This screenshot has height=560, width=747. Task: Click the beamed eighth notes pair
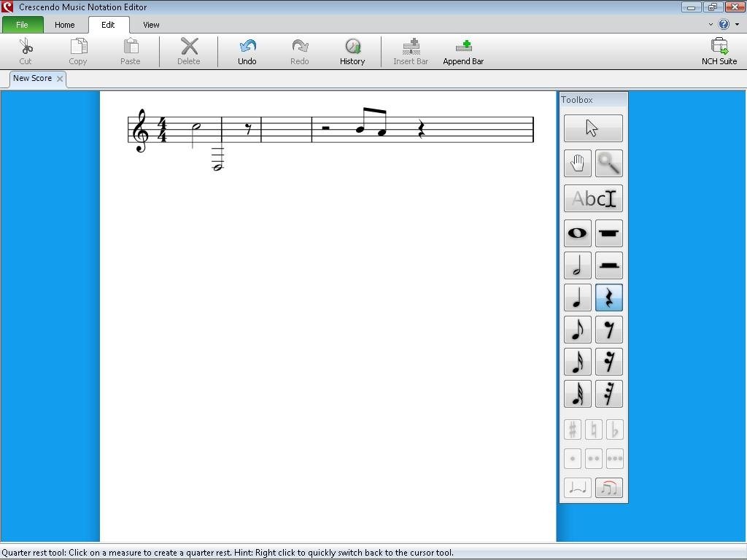tap(371, 122)
